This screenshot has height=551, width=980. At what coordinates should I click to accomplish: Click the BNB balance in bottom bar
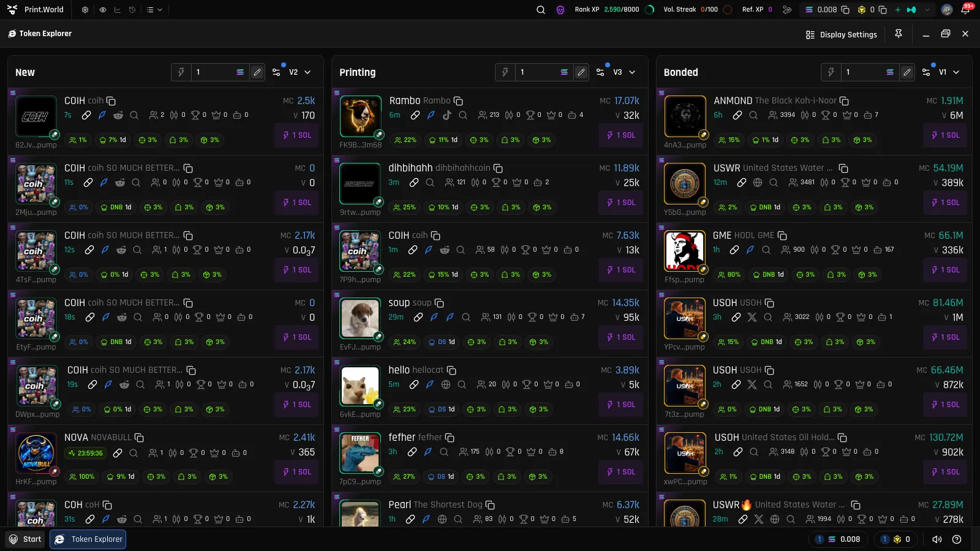point(895,539)
